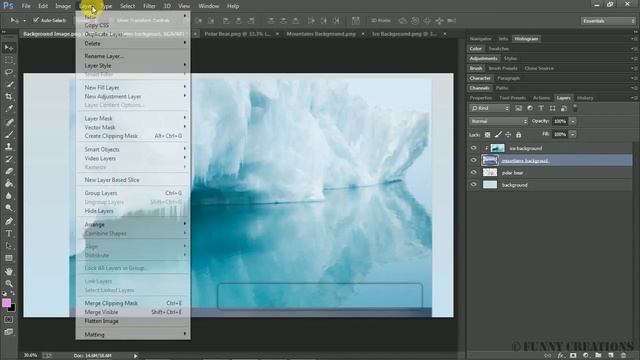Click the black background color swatch

point(12,308)
